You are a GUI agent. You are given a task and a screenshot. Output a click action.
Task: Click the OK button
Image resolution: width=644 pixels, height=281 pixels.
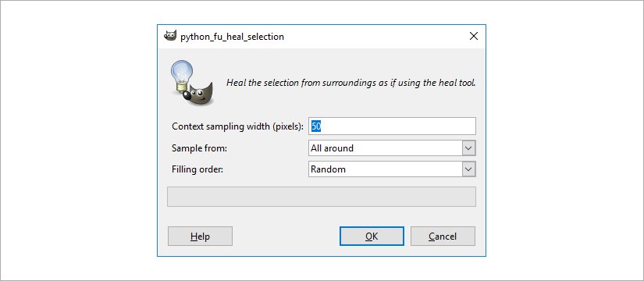pos(372,237)
